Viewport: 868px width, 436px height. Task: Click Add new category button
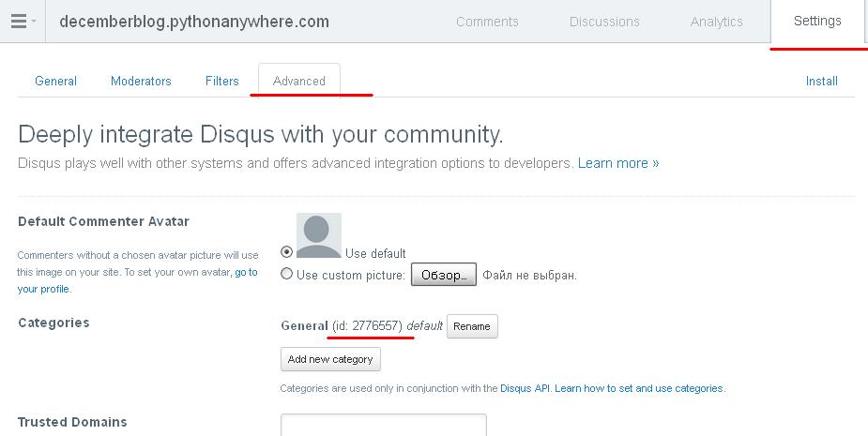tap(330, 359)
